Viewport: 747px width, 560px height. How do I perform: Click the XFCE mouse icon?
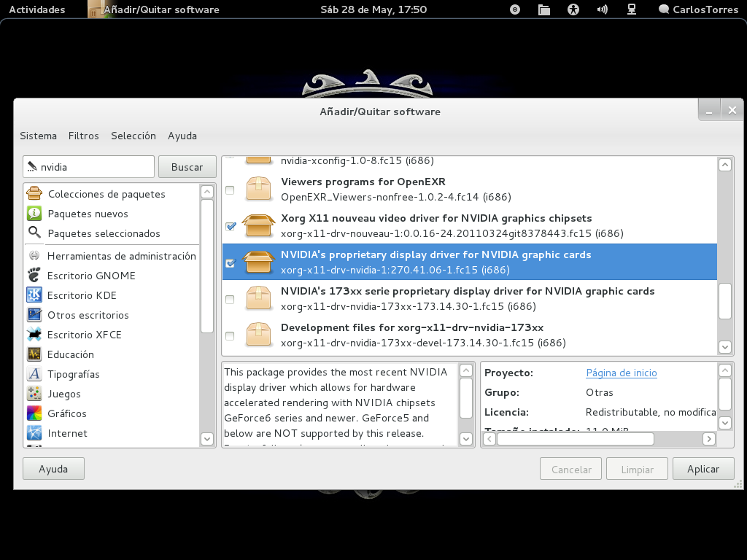(34, 334)
